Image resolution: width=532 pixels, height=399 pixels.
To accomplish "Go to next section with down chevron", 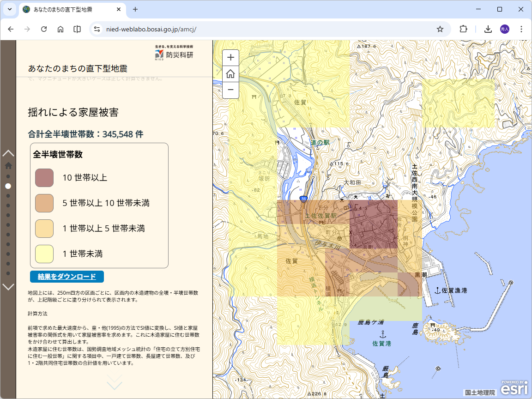I will [x=8, y=287].
